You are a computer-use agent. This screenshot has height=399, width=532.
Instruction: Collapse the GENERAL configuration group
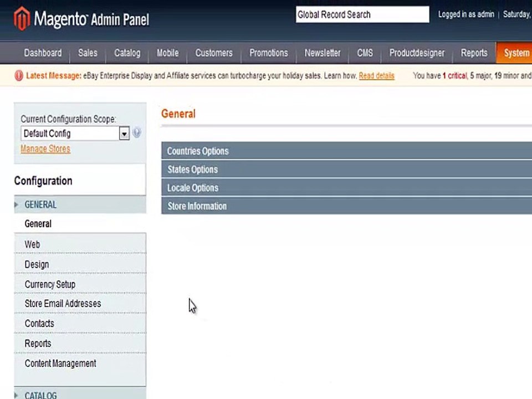[80, 204]
